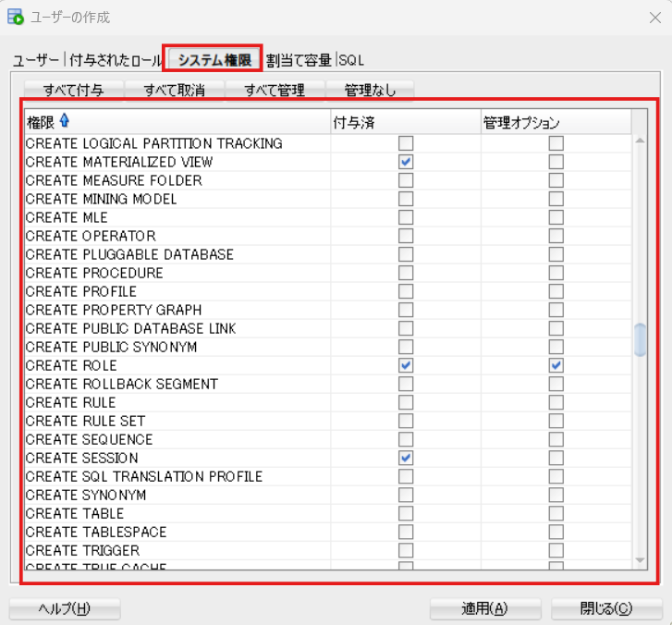This screenshot has width=672, height=625.
Task: Tick granted for CREATE PROPERTY GRAPH
Action: (x=406, y=310)
